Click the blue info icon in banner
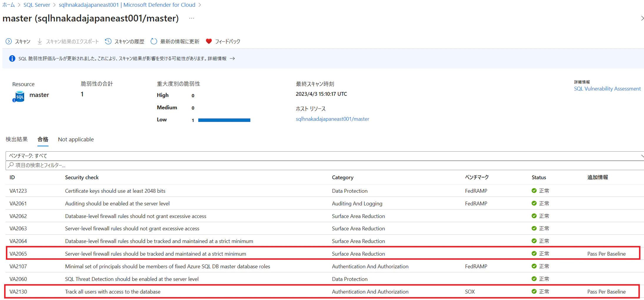 (12, 58)
